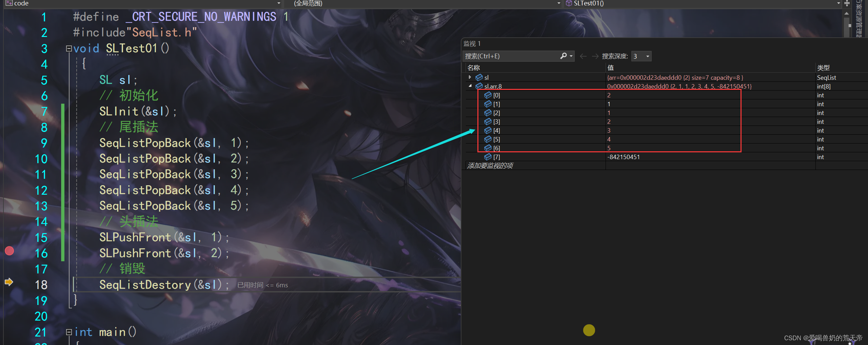Select the icon of array element [2]
This screenshot has height=345, width=868.
(x=488, y=113)
